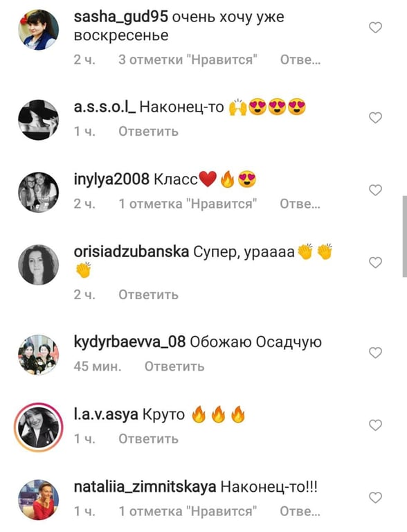Screen dimensions: 407x532
Task: Open kydyrbaevva_08's profile photo
Action: click(38, 355)
